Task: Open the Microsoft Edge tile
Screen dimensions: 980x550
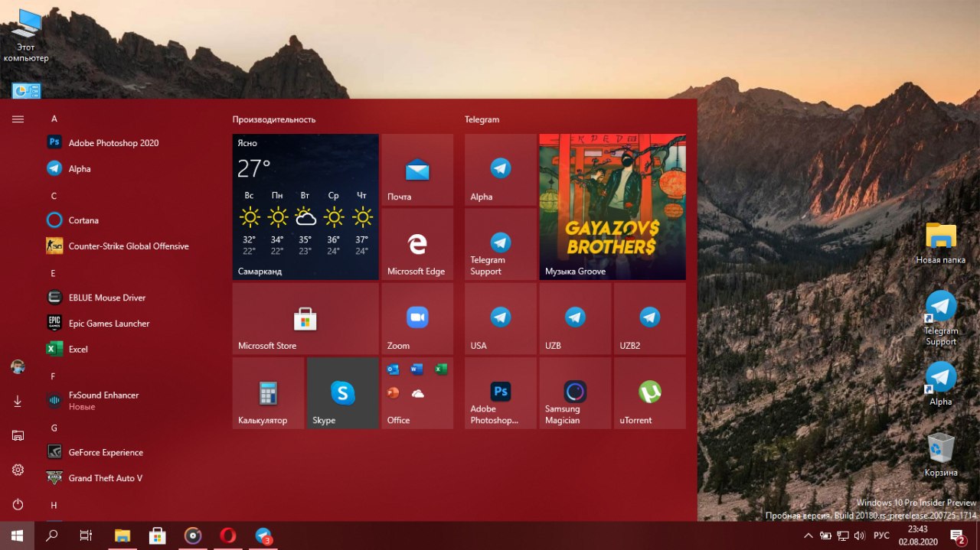Action: click(x=417, y=244)
